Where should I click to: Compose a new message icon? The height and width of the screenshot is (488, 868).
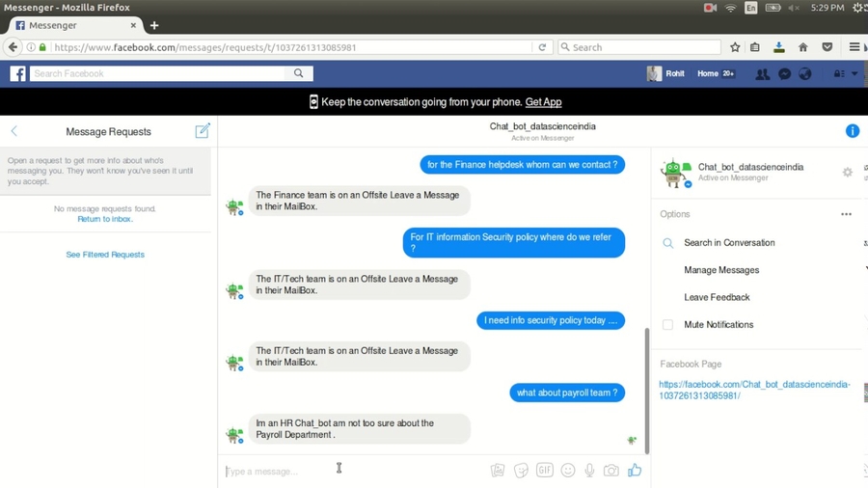(203, 130)
